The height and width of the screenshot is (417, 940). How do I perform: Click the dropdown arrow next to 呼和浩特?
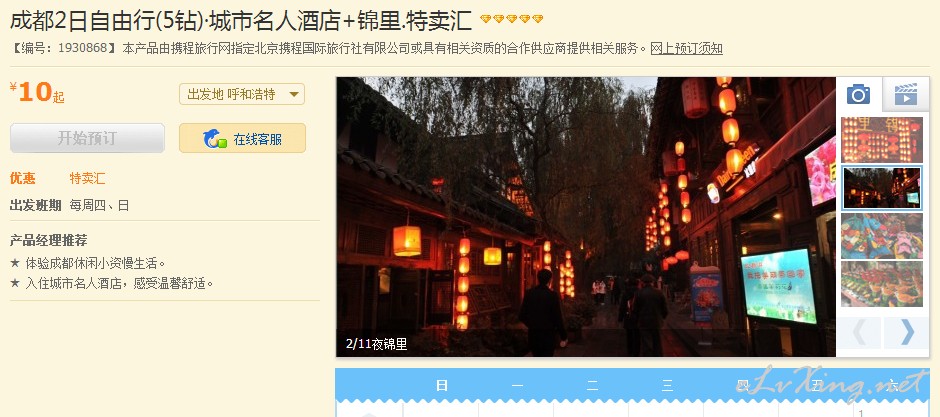point(294,94)
